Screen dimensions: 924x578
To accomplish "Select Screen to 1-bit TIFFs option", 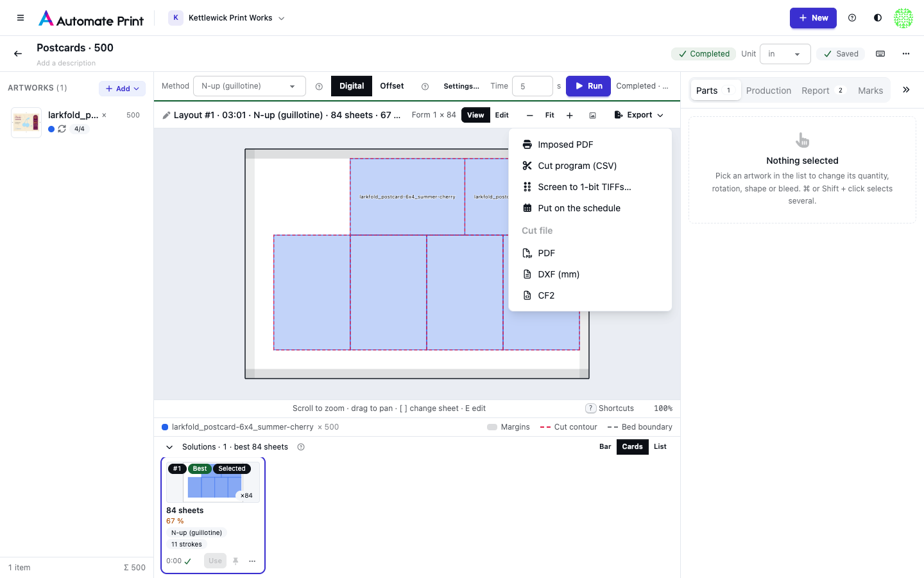I will click(x=590, y=187).
